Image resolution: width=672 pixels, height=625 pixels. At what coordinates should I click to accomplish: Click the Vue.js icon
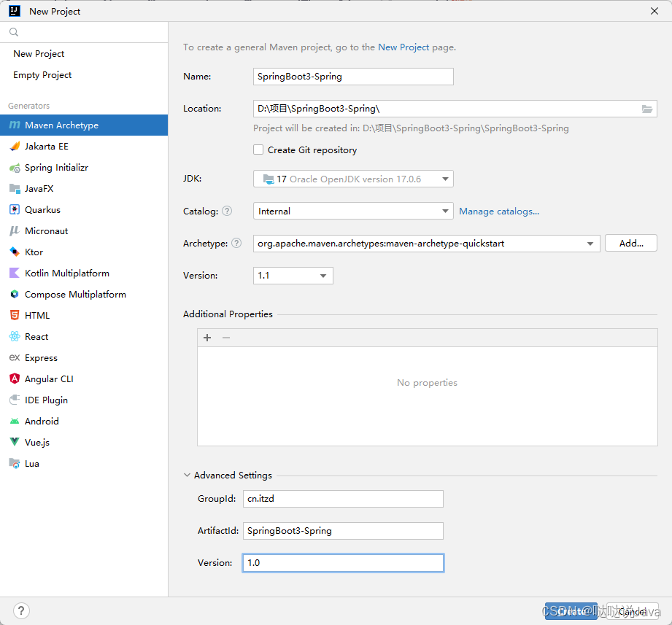(15, 442)
